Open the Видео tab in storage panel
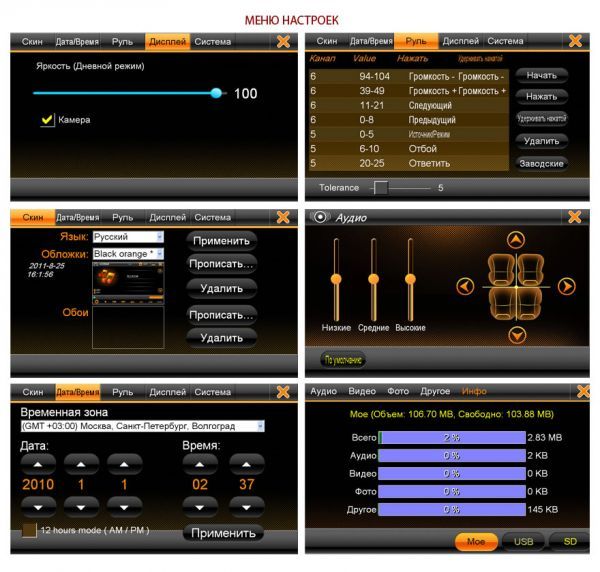Screen dimensions: 600x572 362,391
